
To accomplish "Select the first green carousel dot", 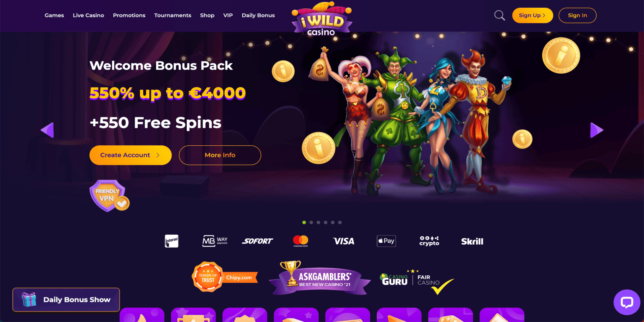I will pos(304,223).
